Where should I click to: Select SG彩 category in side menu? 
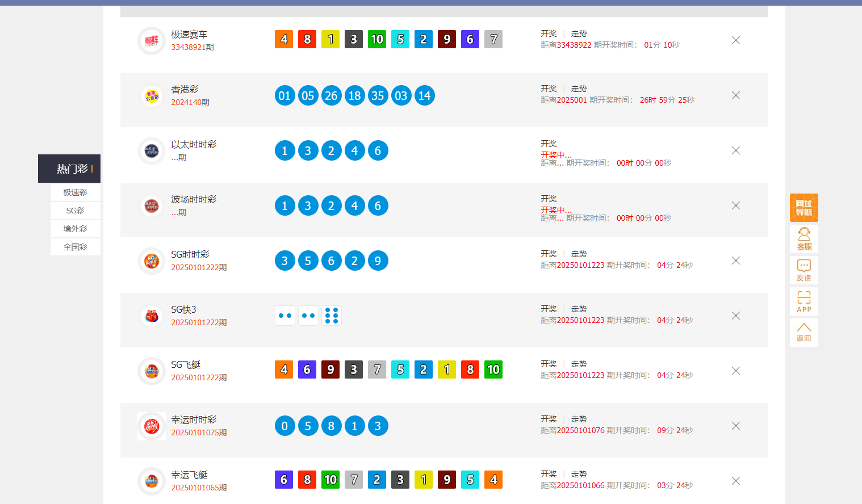[x=75, y=211]
